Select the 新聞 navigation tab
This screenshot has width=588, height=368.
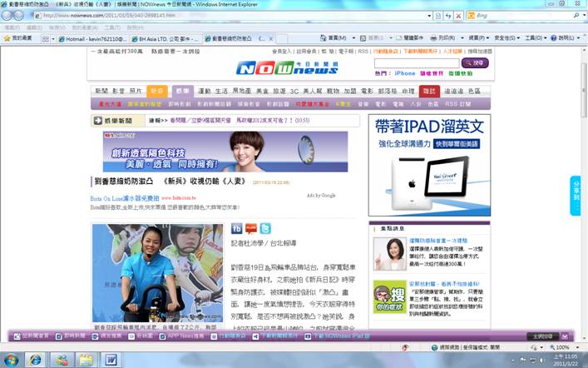(101, 91)
